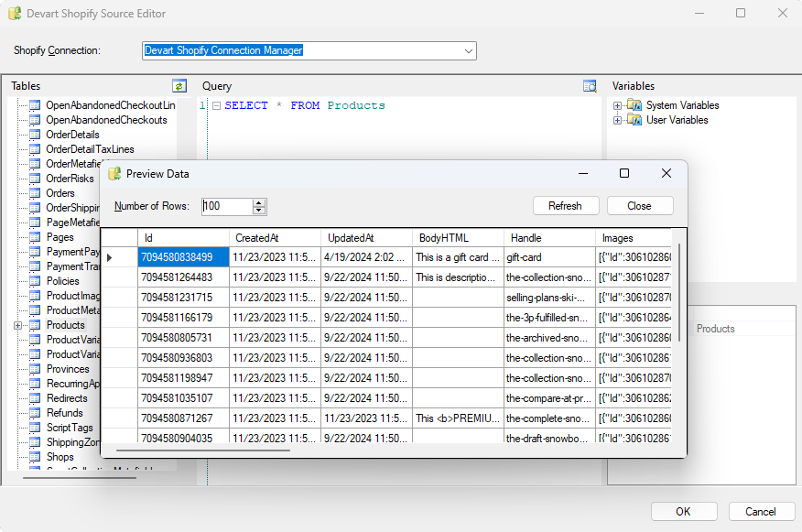Click the OK button
This screenshot has height=532, width=802.
click(x=683, y=512)
